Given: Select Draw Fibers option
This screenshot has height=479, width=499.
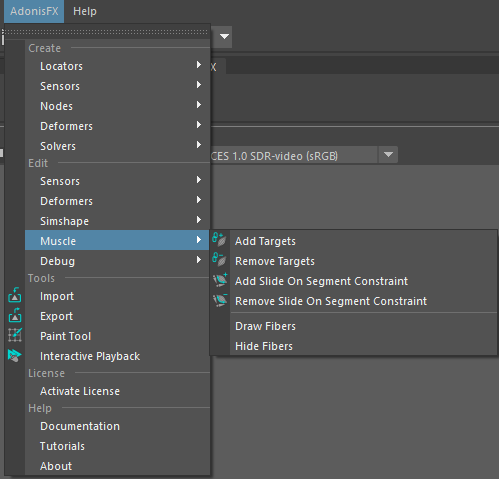Looking at the screenshot, I should pos(353,326).
